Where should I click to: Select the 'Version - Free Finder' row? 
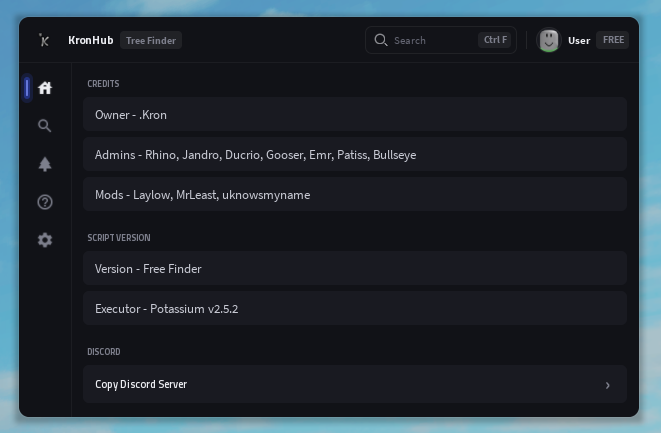coord(355,268)
